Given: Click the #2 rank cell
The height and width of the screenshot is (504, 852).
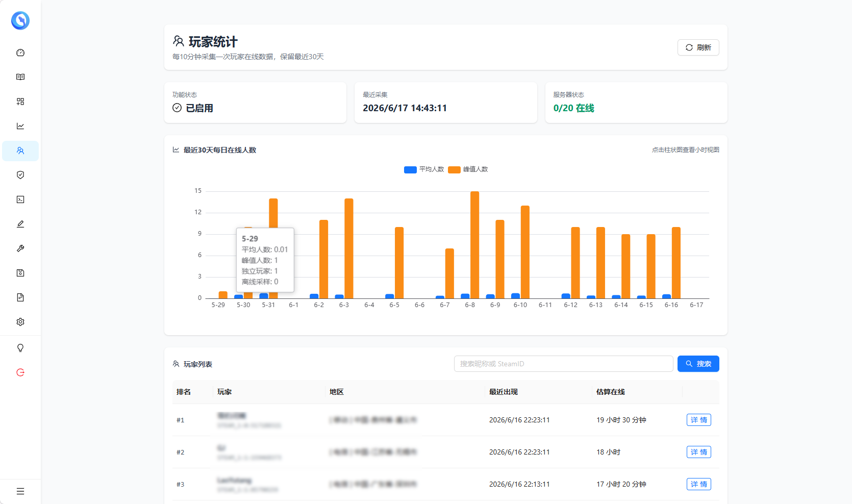Looking at the screenshot, I should tap(181, 452).
